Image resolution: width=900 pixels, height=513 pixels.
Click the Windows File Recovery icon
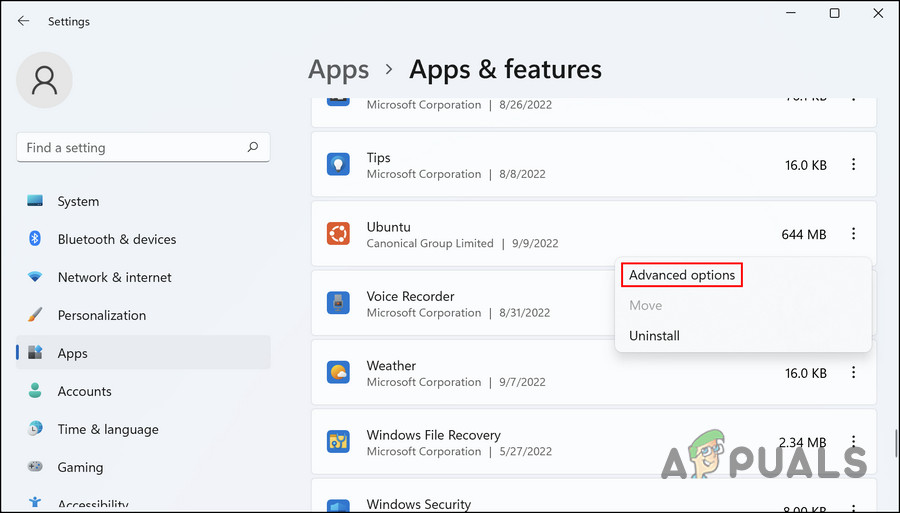[338, 442]
